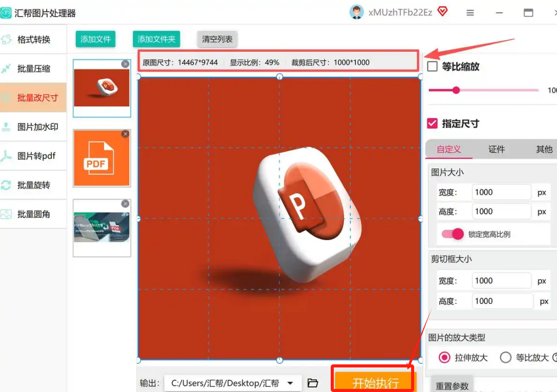557x392 pixels.
Task: Switch to the 其他 tab
Action: [544, 149]
